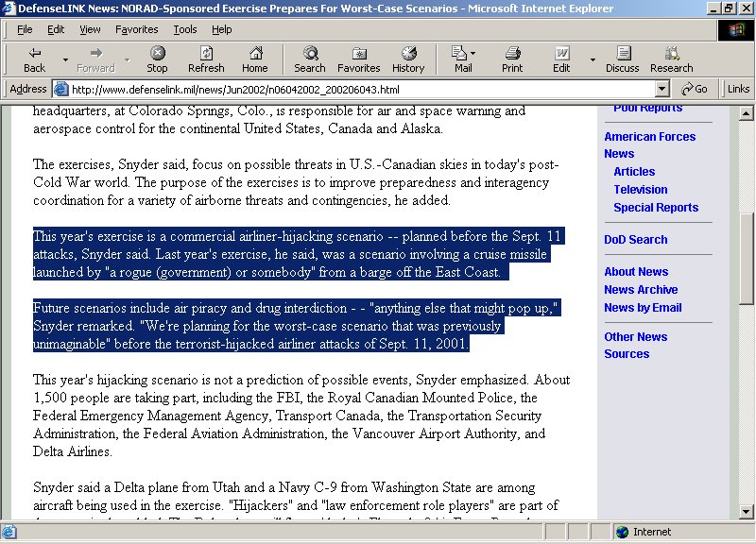Click the vertical scrollbar thumb
This screenshot has height=544, width=756.
746,259
